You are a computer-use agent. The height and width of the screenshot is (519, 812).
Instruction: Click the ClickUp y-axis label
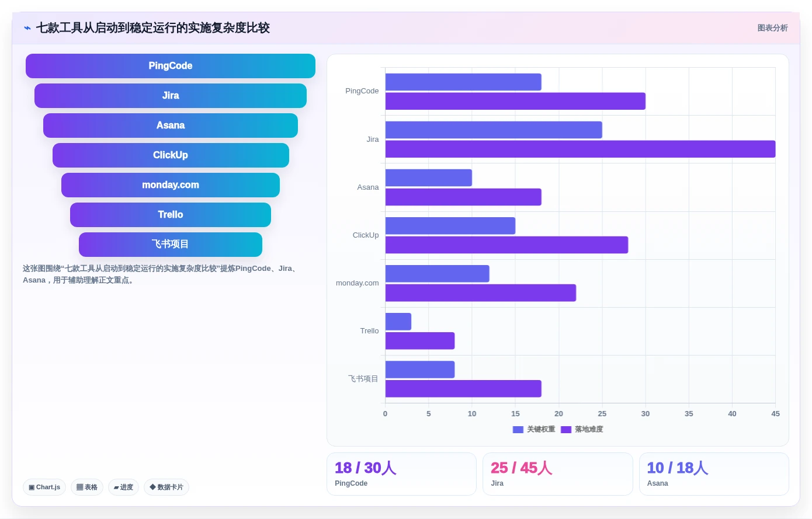coord(366,235)
